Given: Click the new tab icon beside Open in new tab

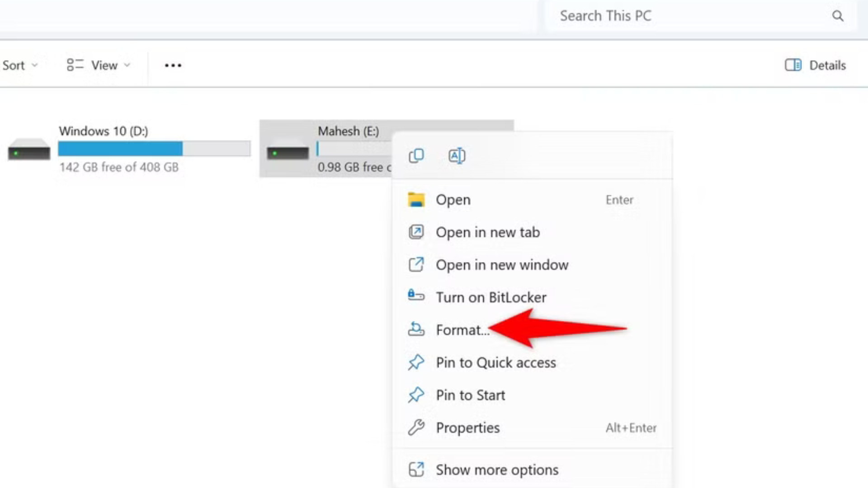Looking at the screenshot, I should point(416,232).
